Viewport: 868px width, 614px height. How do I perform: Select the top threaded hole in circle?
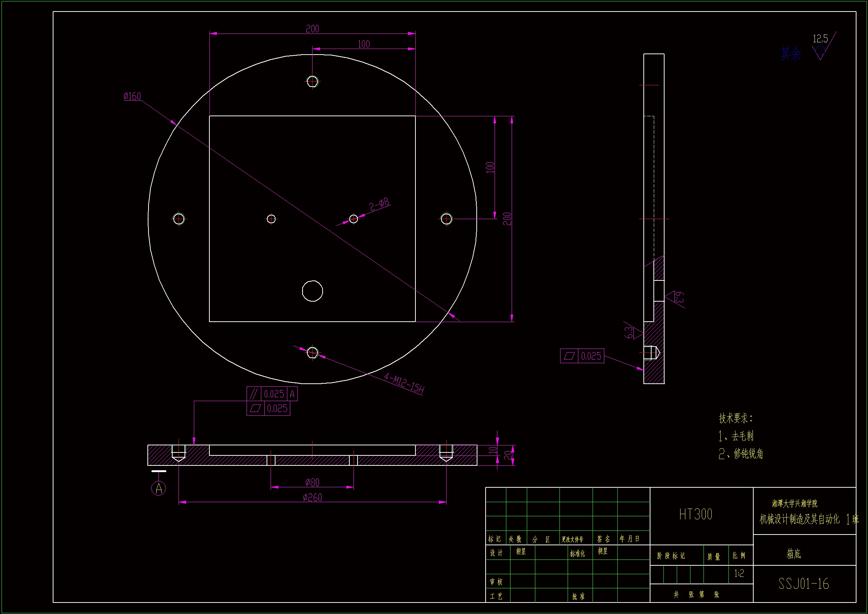click(x=312, y=81)
